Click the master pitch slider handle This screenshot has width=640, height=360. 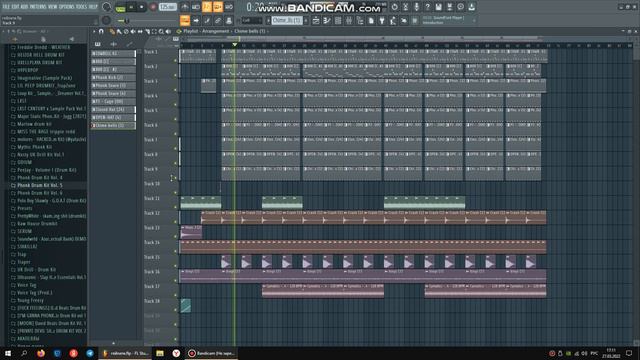[x=127, y=20]
